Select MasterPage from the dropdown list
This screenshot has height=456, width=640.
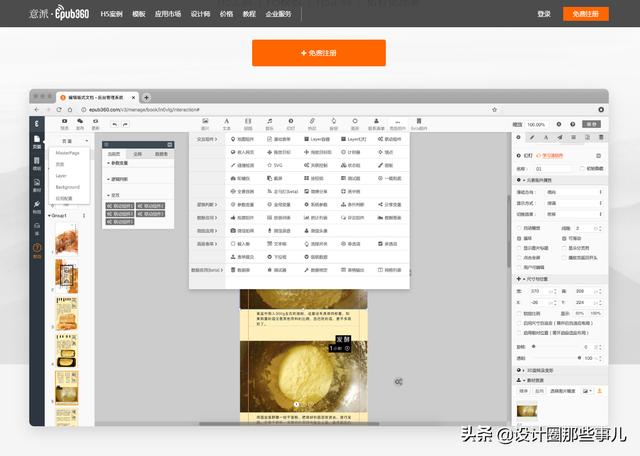[67, 153]
